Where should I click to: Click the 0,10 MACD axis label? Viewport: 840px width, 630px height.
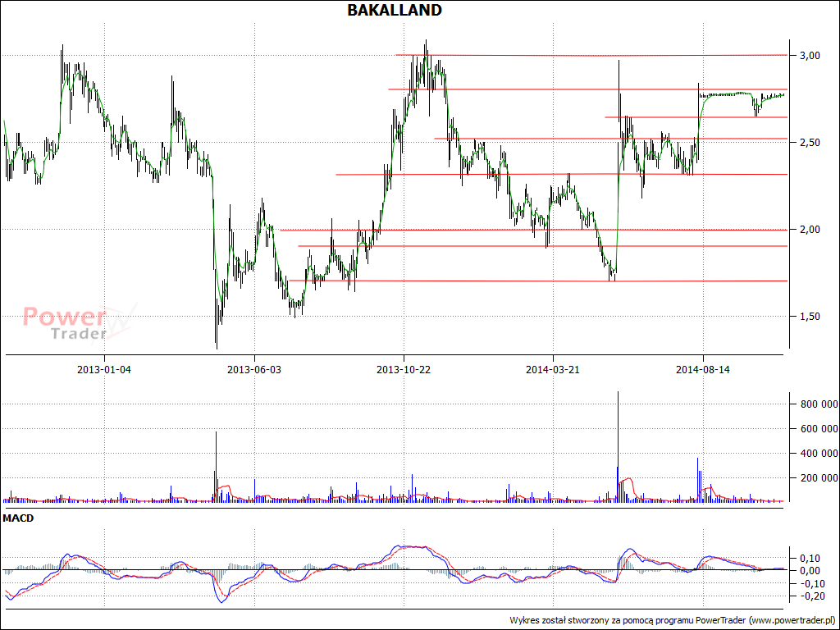(810, 558)
